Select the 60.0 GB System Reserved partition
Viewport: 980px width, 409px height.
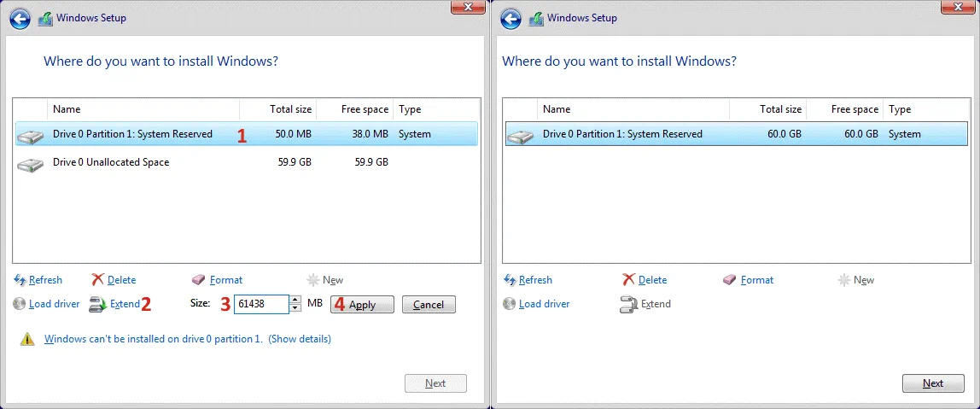pos(622,134)
